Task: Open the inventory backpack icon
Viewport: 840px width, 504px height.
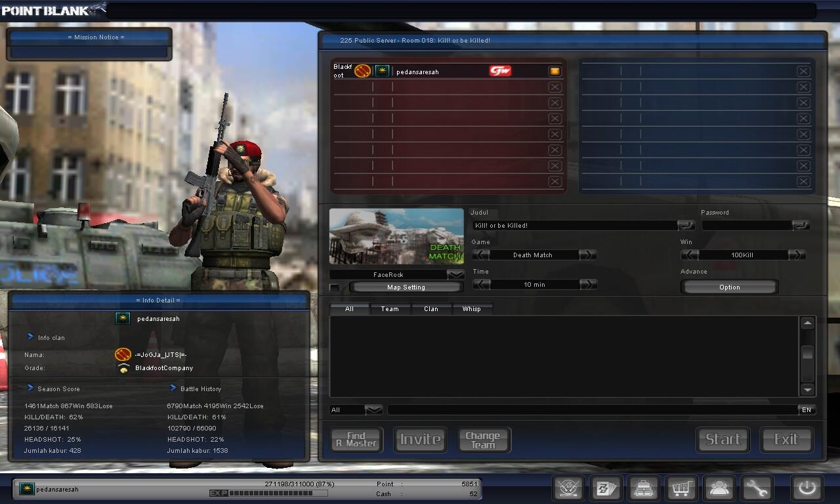Action: coord(644,489)
